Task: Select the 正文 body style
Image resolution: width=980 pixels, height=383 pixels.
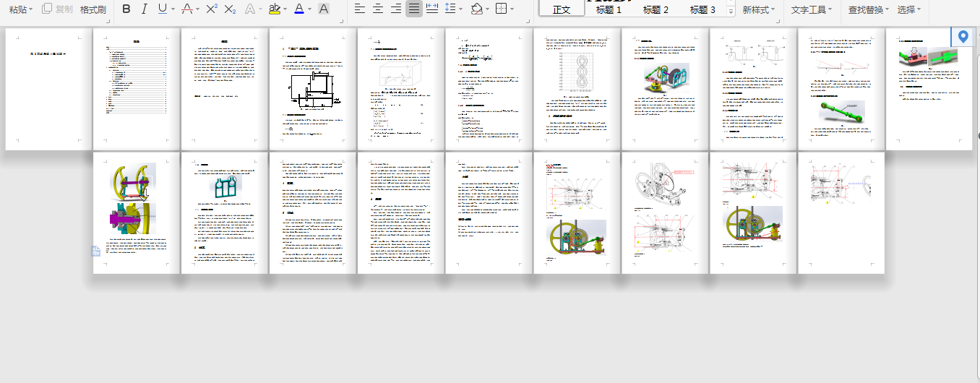Action: [x=562, y=9]
